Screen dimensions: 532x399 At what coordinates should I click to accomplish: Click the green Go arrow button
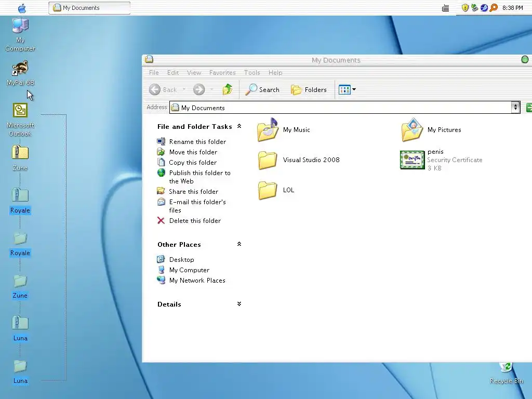(x=529, y=108)
